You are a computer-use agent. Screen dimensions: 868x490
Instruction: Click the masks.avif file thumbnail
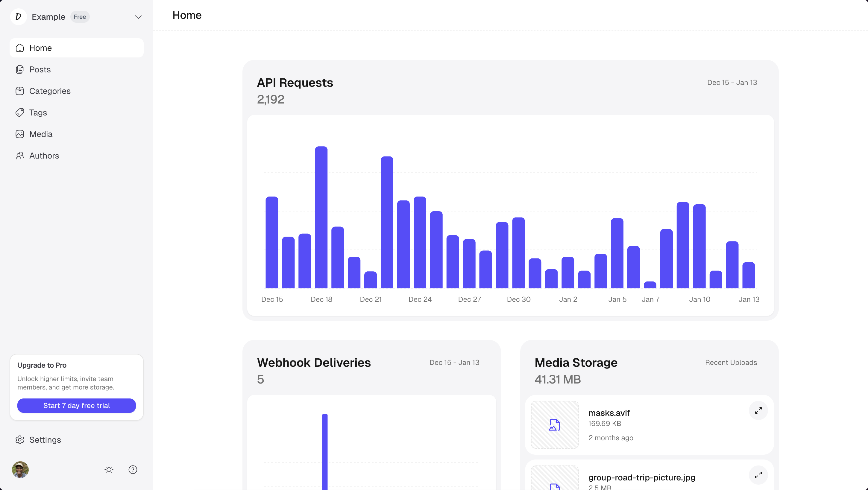click(x=555, y=425)
